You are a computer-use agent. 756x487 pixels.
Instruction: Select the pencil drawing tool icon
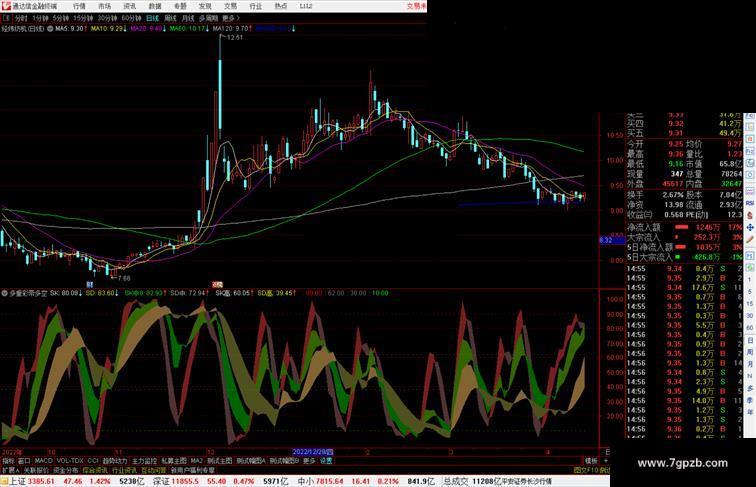click(x=750, y=240)
